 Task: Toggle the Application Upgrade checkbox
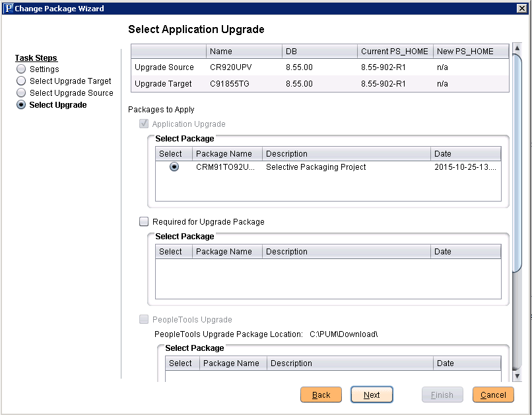pyautogui.click(x=143, y=124)
